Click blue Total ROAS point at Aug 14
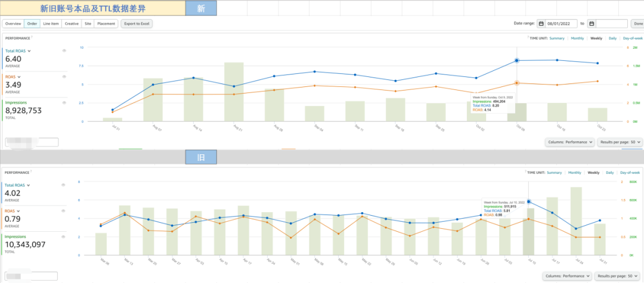The height and width of the screenshot is (283, 644). [193, 78]
